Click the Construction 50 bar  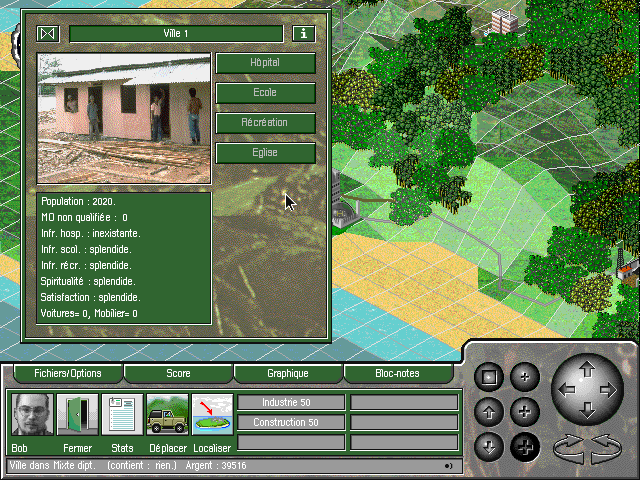[291, 422]
